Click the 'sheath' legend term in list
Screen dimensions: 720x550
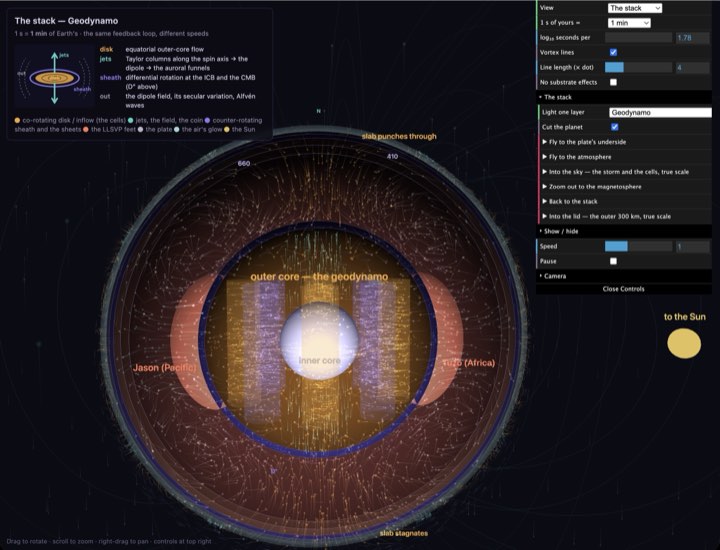[111, 78]
